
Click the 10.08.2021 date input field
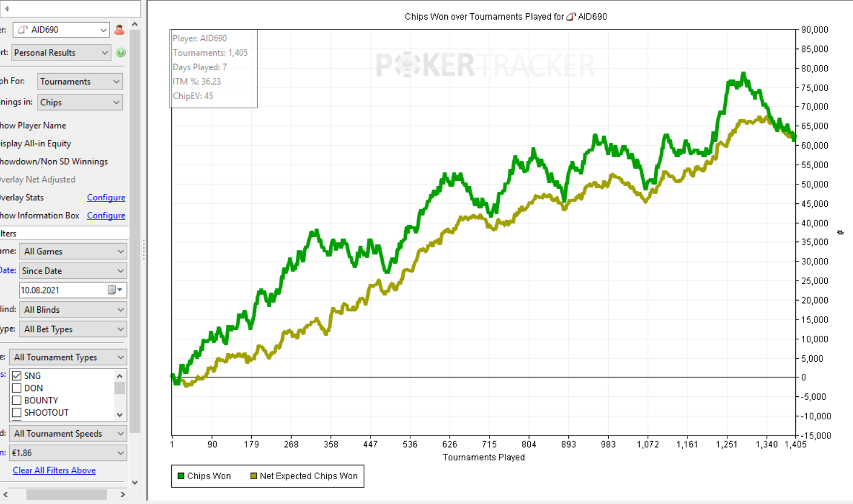(x=62, y=290)
